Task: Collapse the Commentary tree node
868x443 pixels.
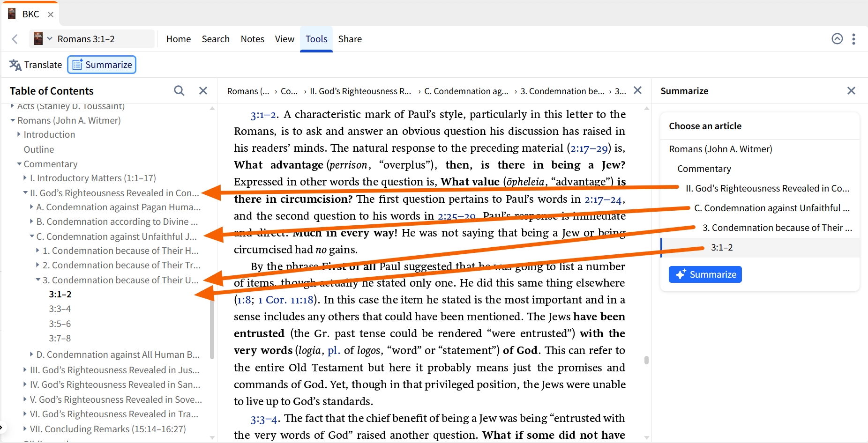Action: (x=19, y=164)
